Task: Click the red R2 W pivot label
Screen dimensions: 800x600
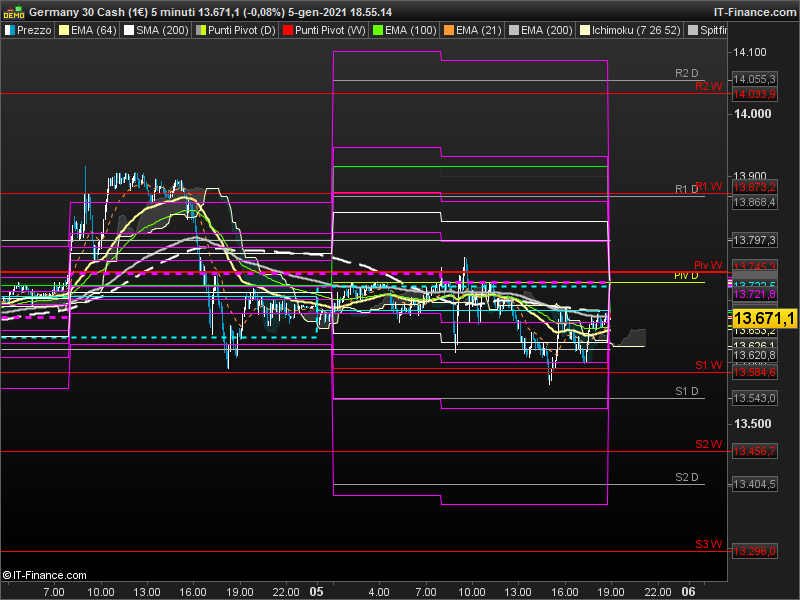Action: (708, 86)
